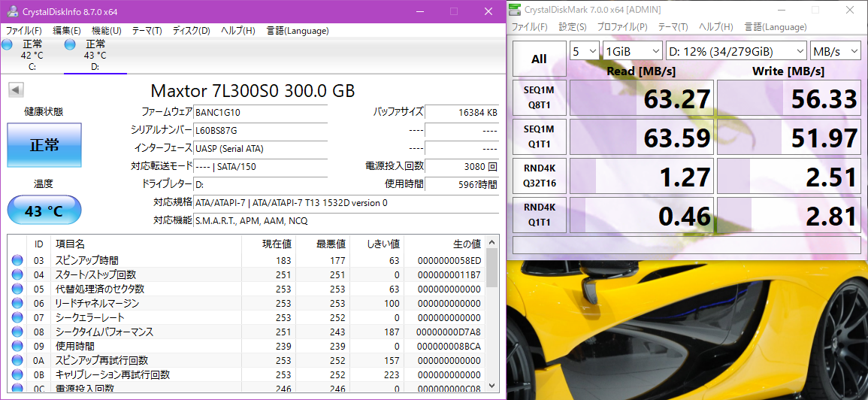The image size is (868, 400).
Task: Select drive D: status icon
Action: coord(70,45)
